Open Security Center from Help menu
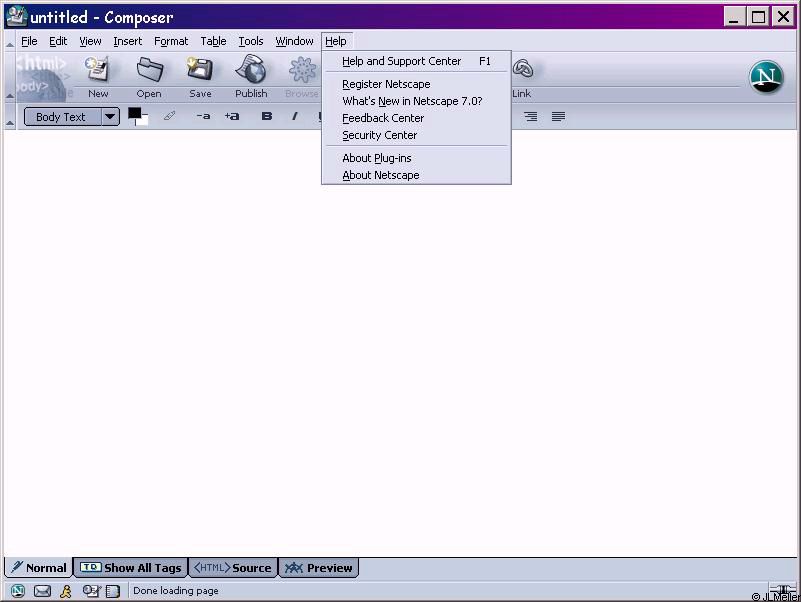Screen dimensions: 801x602 tap(416, 135)
